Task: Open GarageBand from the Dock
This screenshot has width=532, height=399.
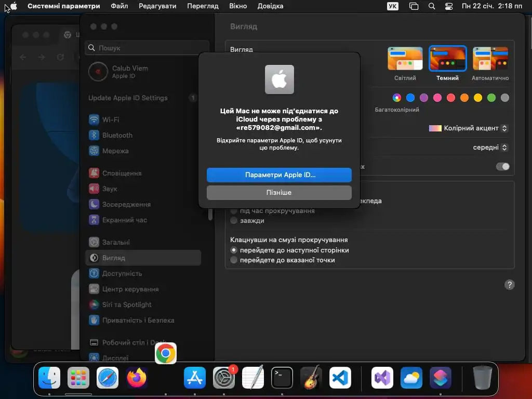Action: [311, 378]
